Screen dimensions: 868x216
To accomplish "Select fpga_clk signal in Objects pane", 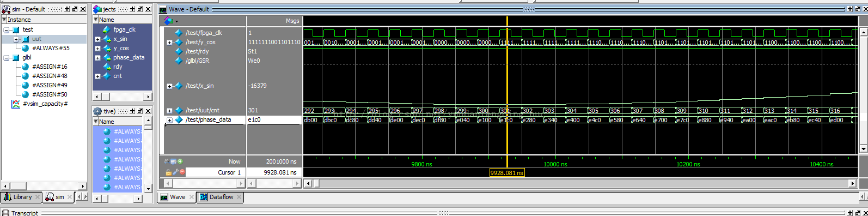I will [x=124, y=29].
